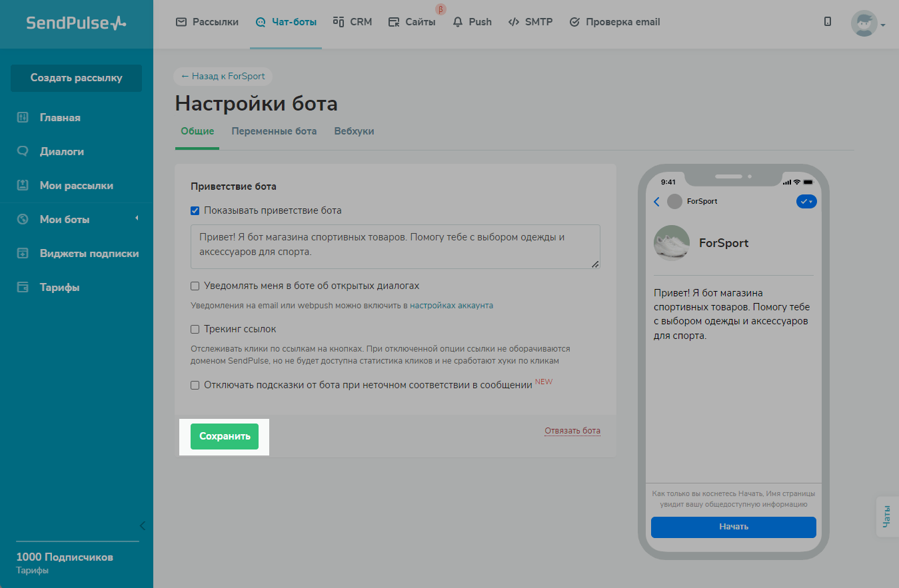Click the Настройки бота heading
This screenshot has width=899, height=588.
(x=257, y=103)
